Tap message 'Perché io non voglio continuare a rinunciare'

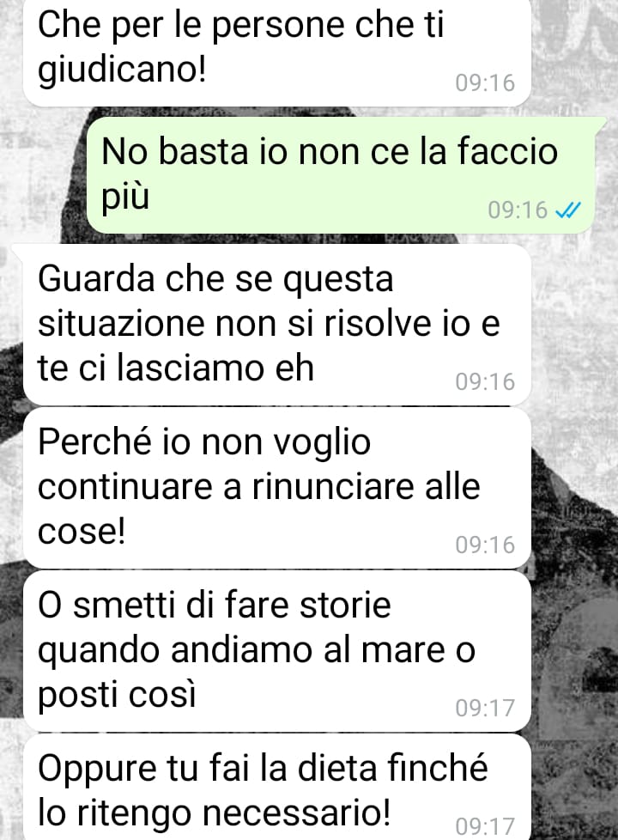click(277, 488)
